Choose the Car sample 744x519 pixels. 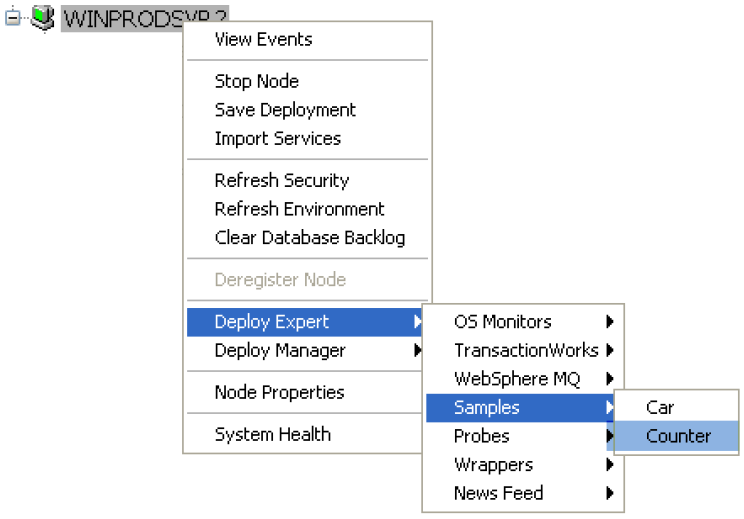click(x=677, y=408)
